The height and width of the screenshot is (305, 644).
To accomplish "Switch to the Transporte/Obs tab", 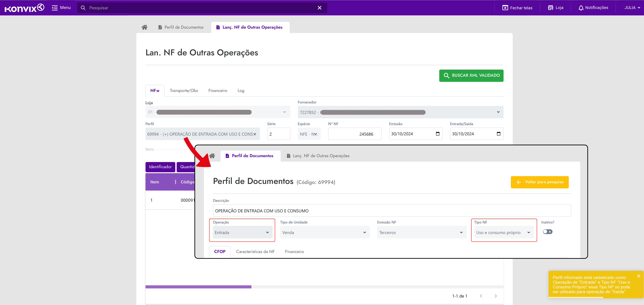I will [184, 91].
